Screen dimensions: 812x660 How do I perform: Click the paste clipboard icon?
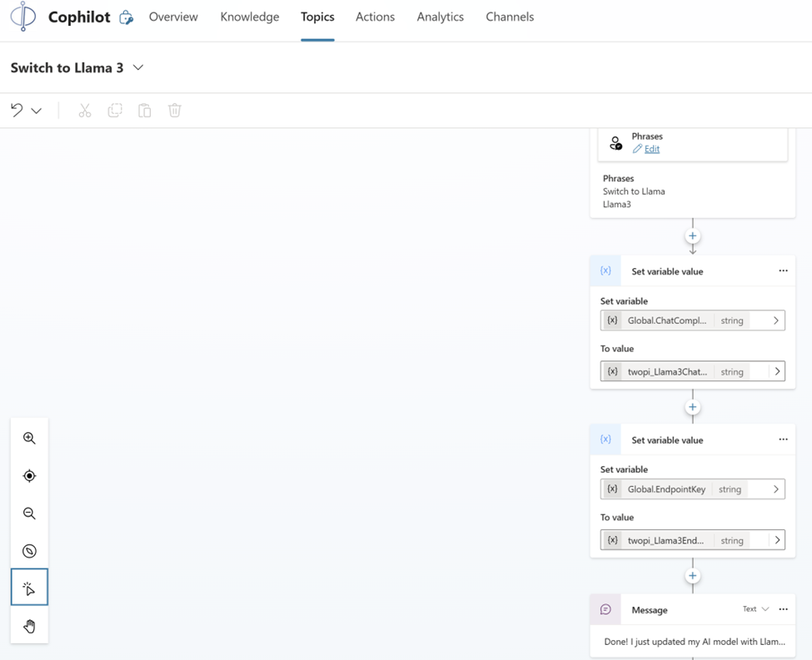(x=145, y=111)
